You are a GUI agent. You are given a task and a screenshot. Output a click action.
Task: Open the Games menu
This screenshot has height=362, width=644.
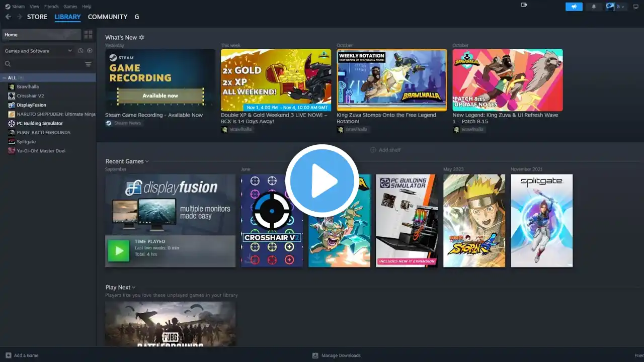[x=70, y=7]
